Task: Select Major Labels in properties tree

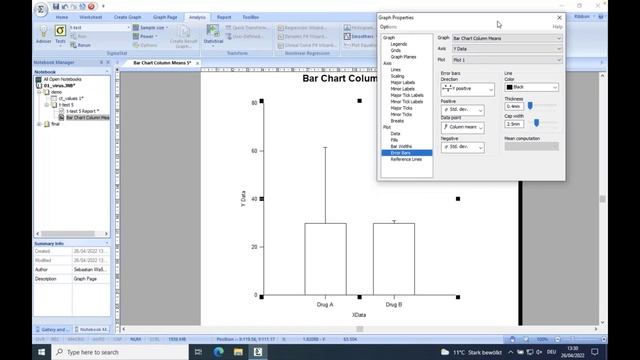Action: (402, 82)
